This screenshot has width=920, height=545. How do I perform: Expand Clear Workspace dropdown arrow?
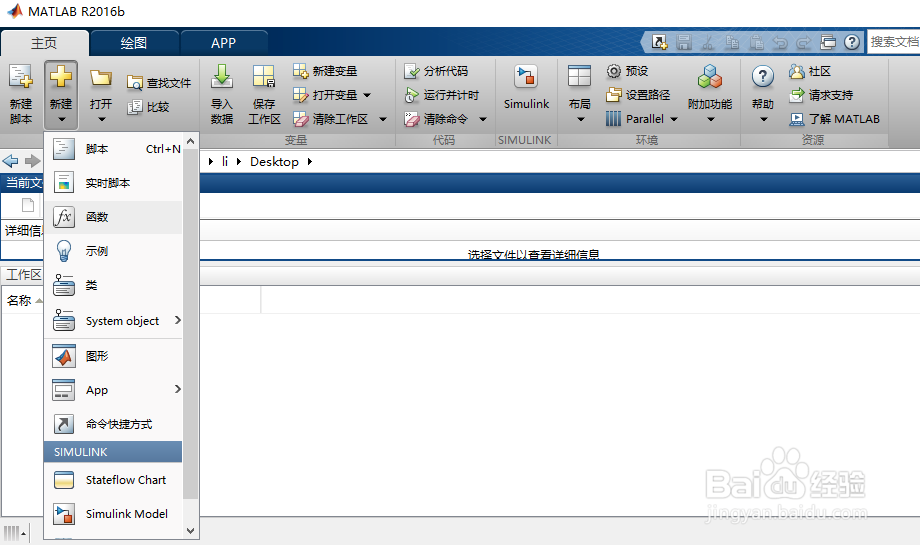383,119
